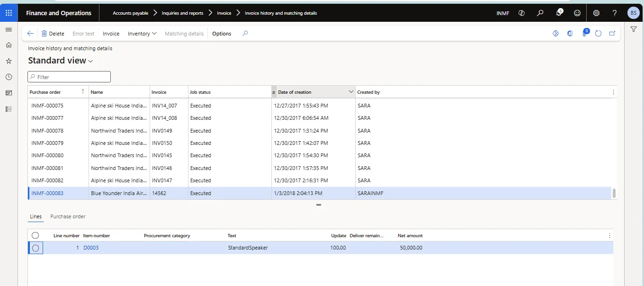Screen dimensions: 644x286
Task: Open item number link D0003
Action: click(91, 248)
